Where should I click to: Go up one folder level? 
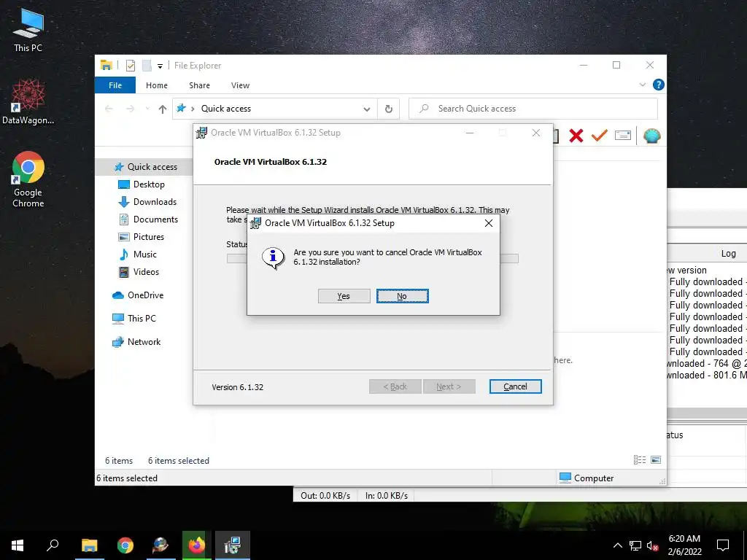163,109
